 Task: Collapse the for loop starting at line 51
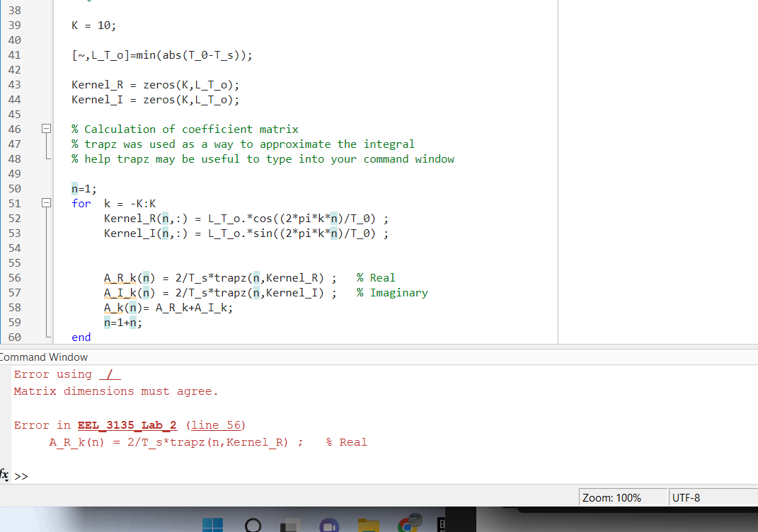(46, 203)
